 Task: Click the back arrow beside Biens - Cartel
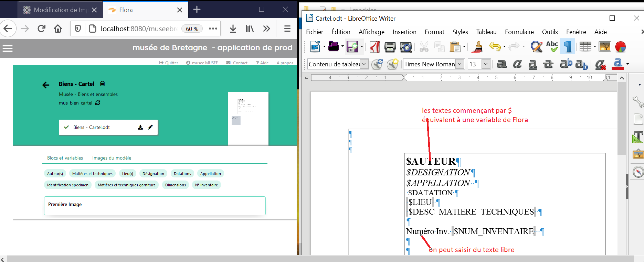tap(46, 85)
